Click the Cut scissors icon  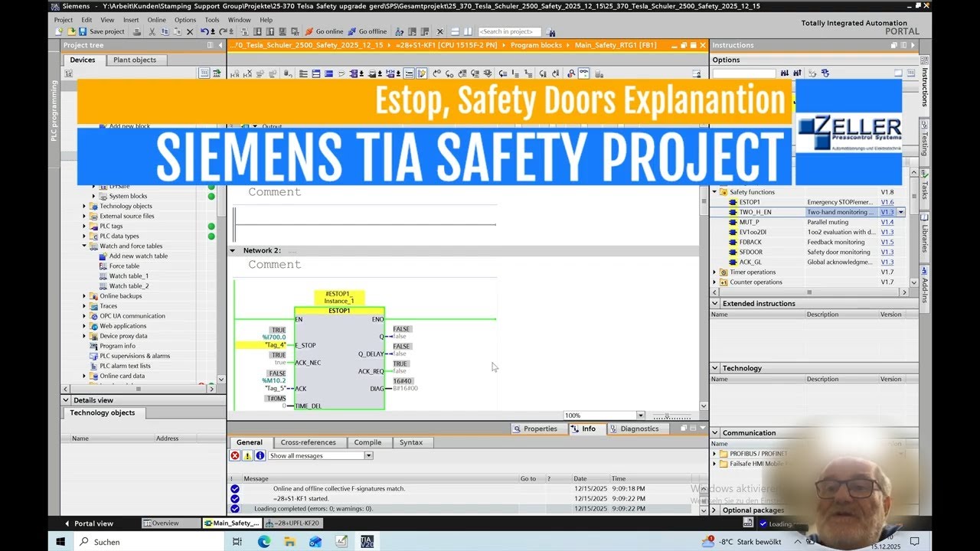click(x=152, y=31)
